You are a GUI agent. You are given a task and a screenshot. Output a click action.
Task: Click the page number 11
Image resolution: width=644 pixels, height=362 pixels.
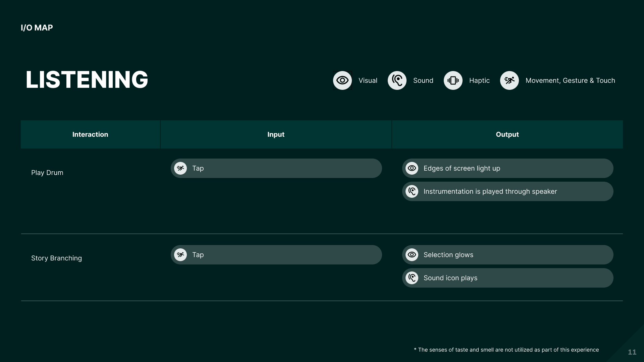632,352
